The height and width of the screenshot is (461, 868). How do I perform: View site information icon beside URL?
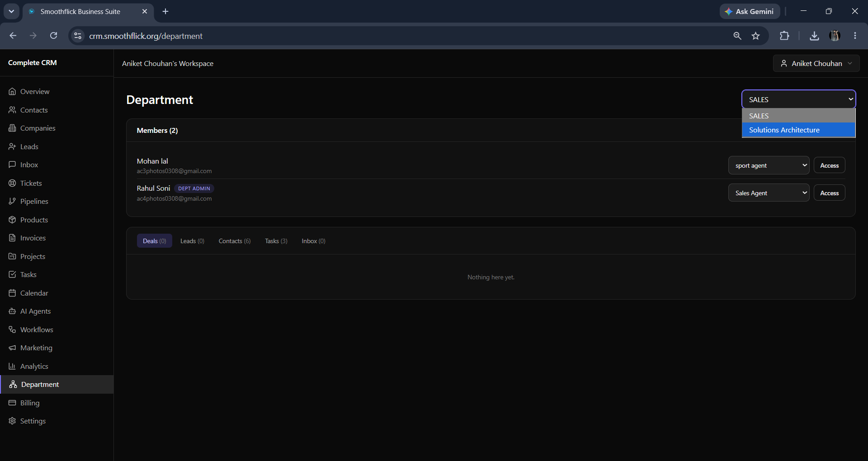pos(78,36)
